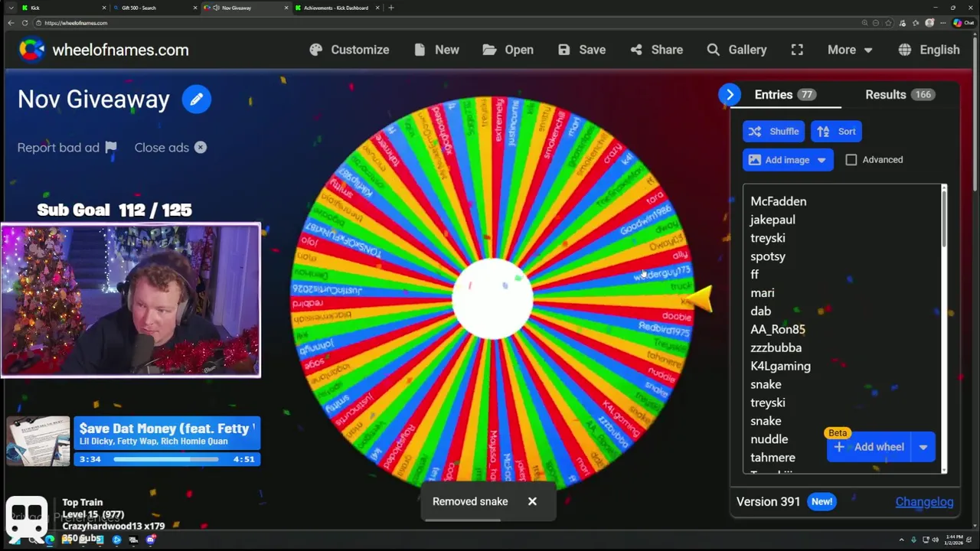Image resolution: width=980 pixels, height=551 pixels.
Task: Click the K4Lgaming entry in the list
Action: tap(780, 366)
